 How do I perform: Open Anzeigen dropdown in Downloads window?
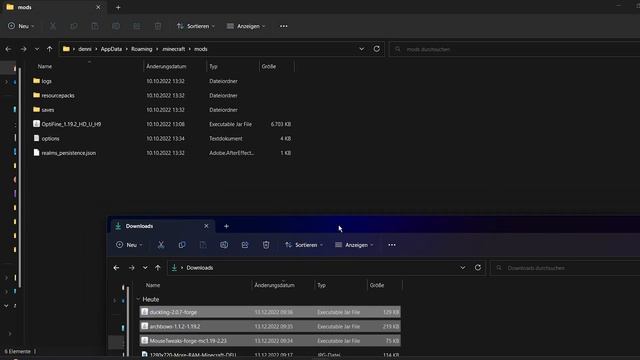pyautogui.click(x=354, y=245)
